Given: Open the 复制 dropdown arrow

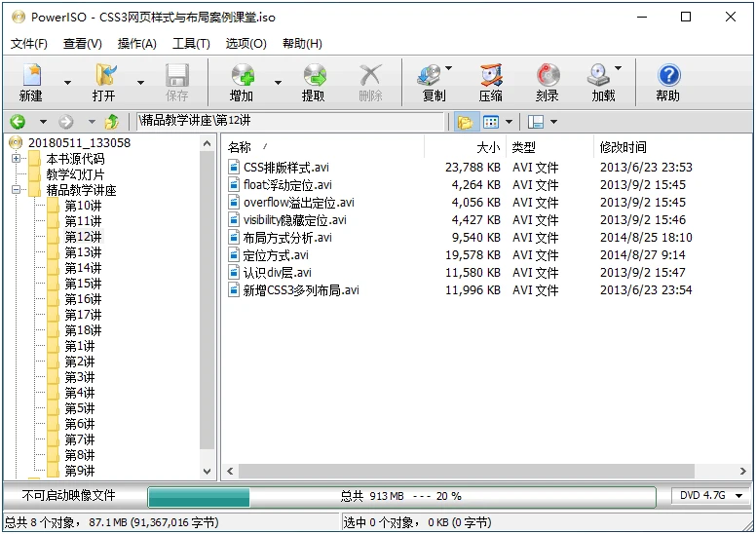Looking at the screenshot, I should click(x=449, y=68).
